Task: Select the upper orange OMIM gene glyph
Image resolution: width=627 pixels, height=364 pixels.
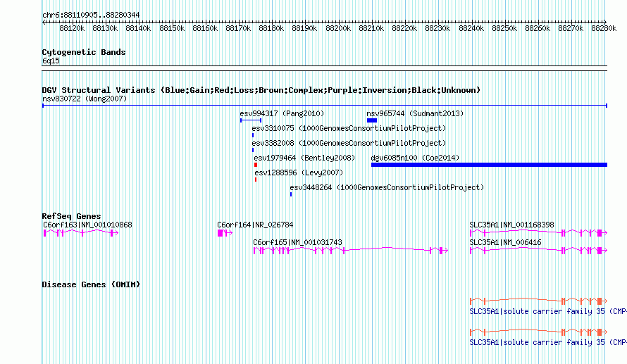Action: [x=539, y=301]
